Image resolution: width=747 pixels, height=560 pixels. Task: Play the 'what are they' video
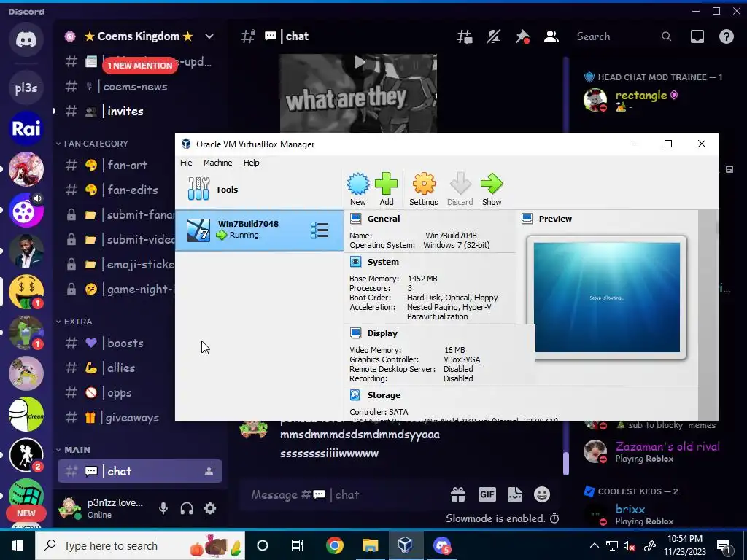(x=360, y=62)
